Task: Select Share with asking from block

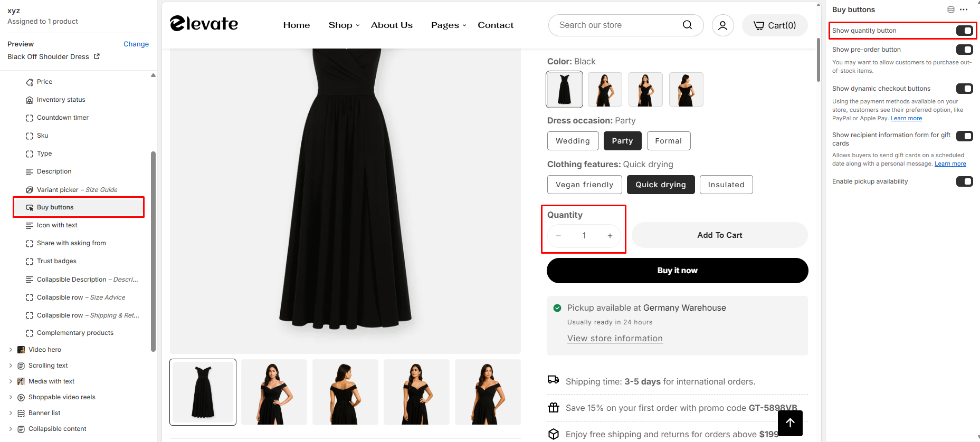Action: pyautogui.click(x=71, y=243)
